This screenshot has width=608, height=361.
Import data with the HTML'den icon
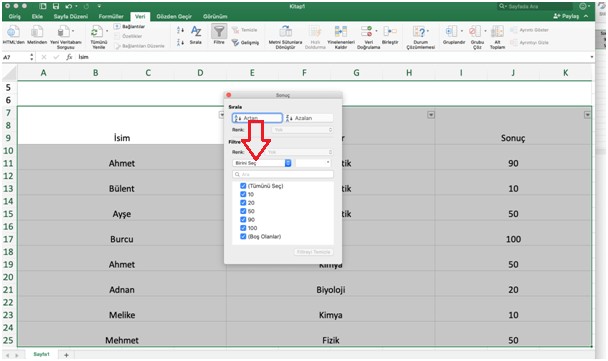pyautogui.click(x=14, y=32)
